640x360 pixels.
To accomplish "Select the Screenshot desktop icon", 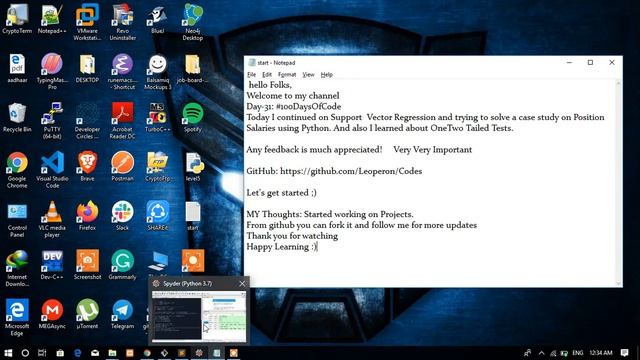I will [x=87, y=265].
